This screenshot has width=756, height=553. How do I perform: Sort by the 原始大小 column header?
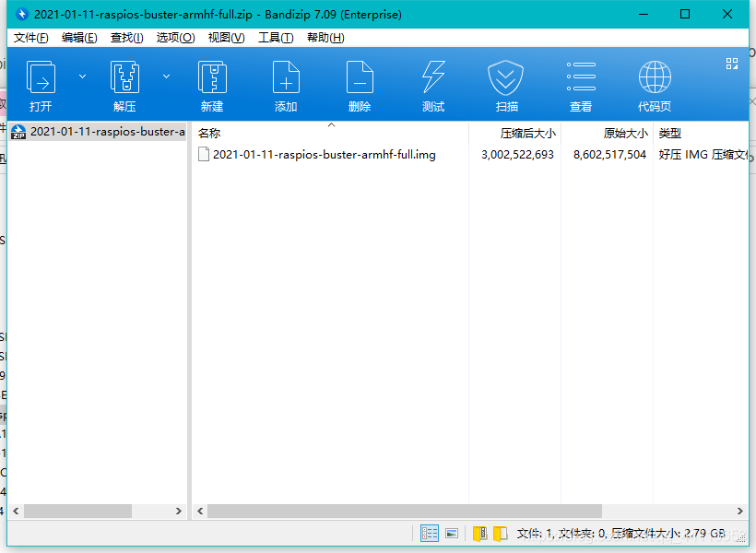coord(608,133)
